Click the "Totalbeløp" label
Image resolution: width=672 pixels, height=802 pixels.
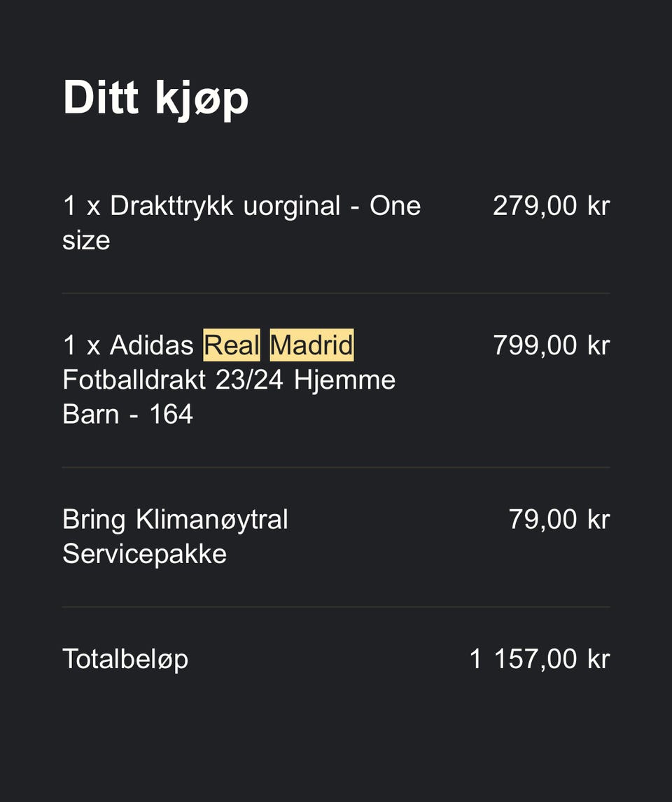(x=125, y=660)
